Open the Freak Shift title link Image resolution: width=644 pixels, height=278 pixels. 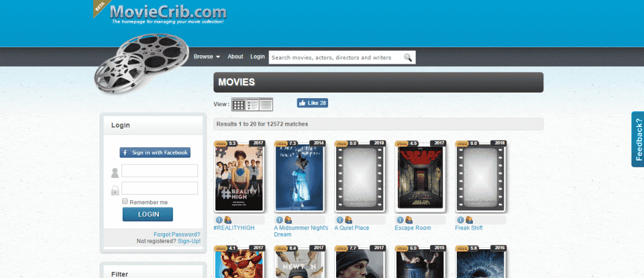click(x=469, y=228)
